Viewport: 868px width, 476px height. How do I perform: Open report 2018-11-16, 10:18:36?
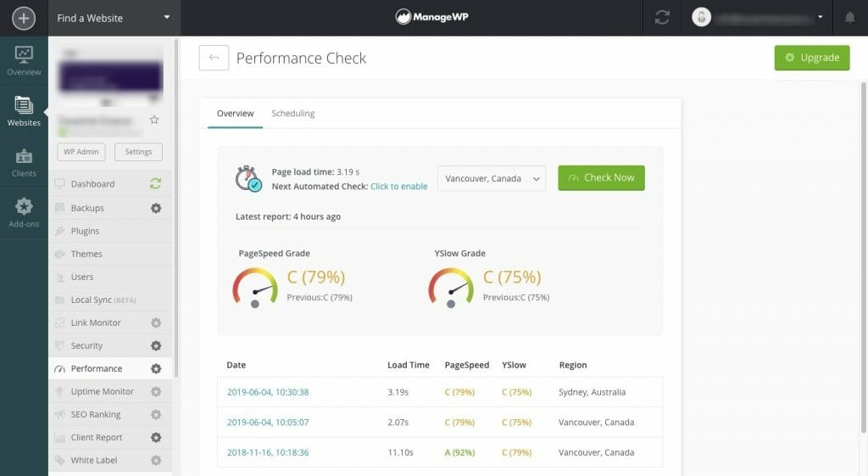pos(268,452)
